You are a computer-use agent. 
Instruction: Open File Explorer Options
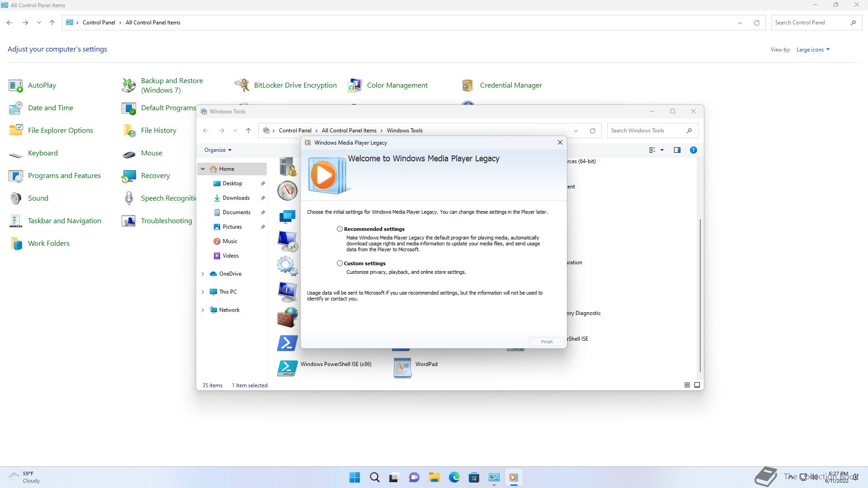click(x=51, y=130)
